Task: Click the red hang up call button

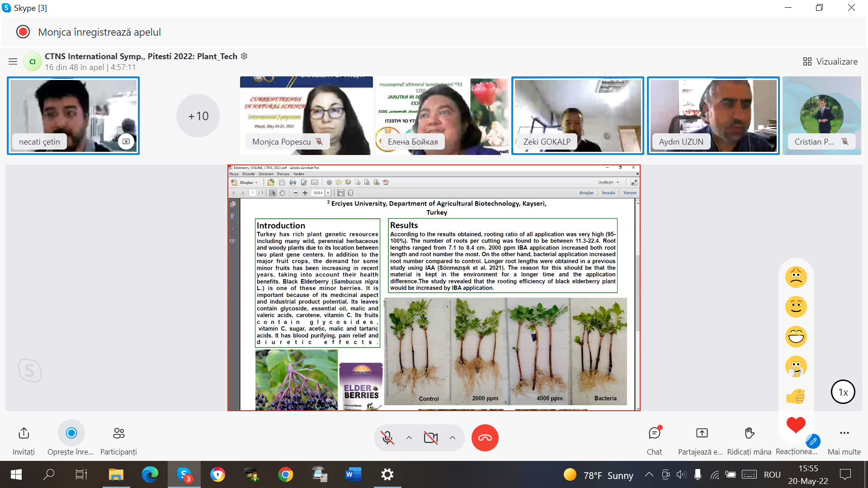Action: [485, 437]
